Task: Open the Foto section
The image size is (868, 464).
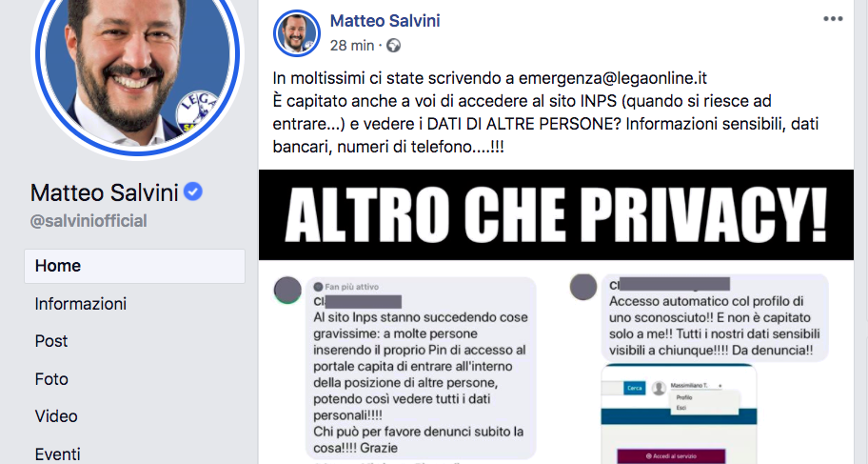Action: (51, 379)
